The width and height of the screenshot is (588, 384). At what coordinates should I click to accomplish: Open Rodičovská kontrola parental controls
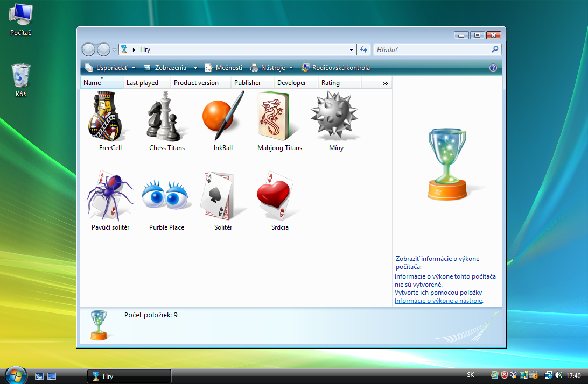click(335, 68)
